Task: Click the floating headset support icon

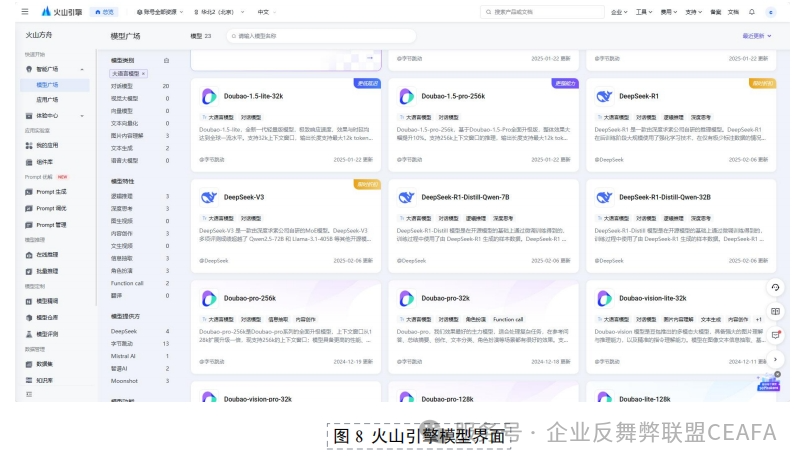Action: (775, 288)
